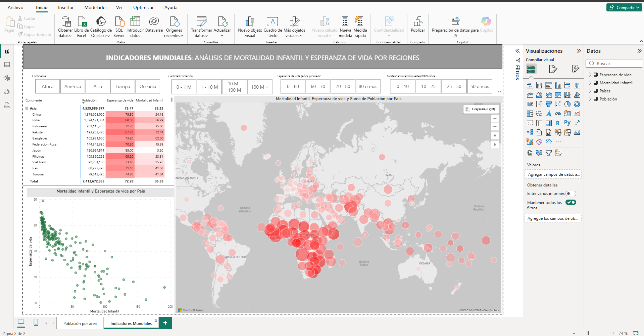Insert an R script visual
This screenshot has height=336, width=644.
[x=558, y=123]
